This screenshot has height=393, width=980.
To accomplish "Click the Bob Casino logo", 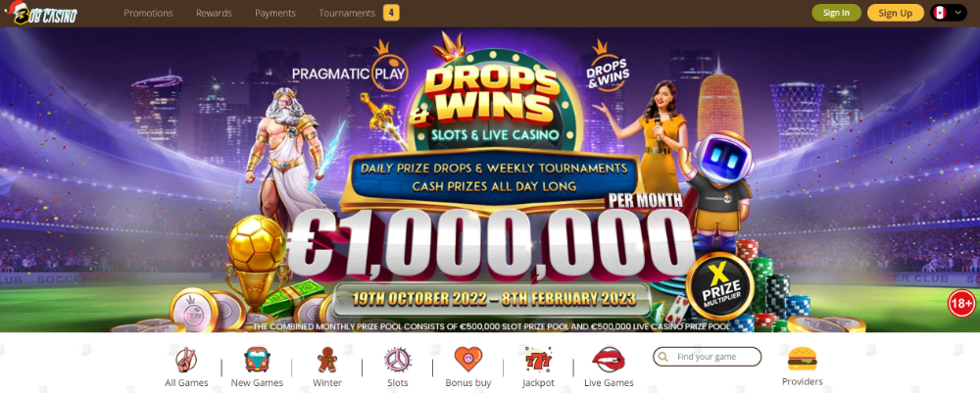I will [x=40, y=13].
